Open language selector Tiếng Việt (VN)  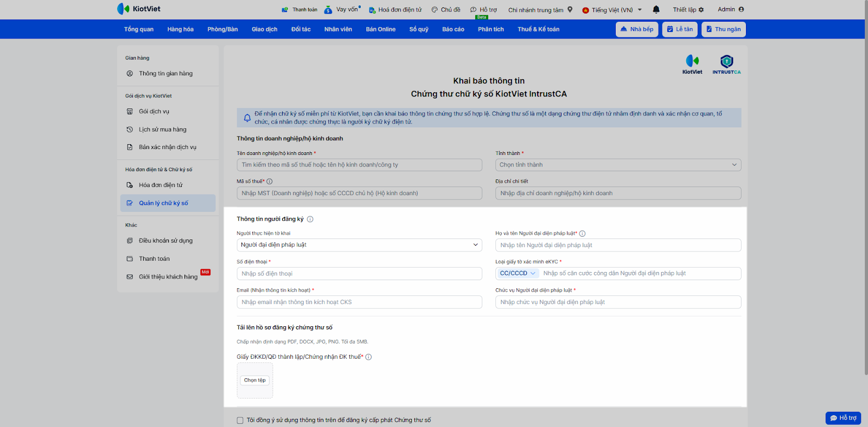coord(612,10)
